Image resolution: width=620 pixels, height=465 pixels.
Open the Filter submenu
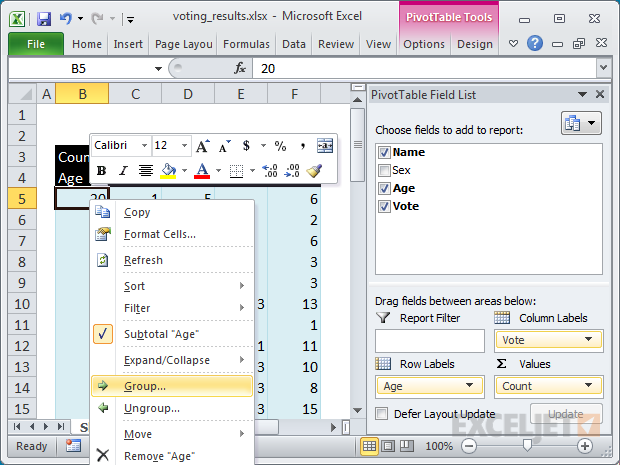pyautogui.click(x=172, y=308)
